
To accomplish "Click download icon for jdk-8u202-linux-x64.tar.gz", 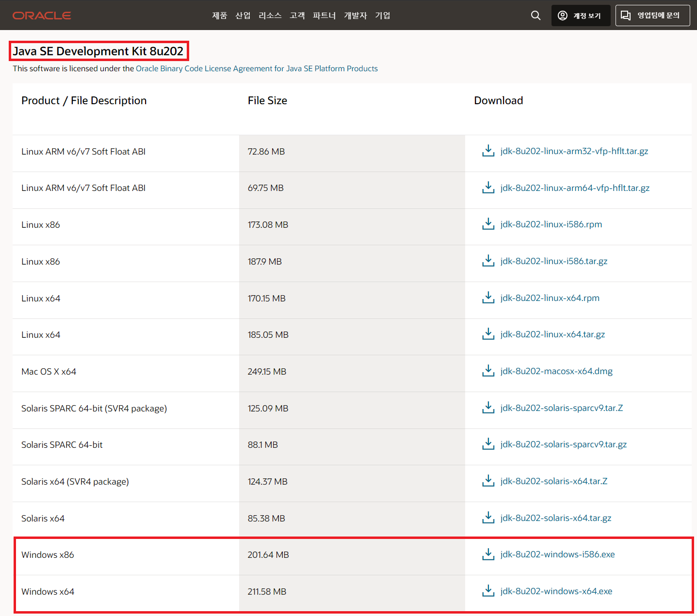I will click(488, 334).
